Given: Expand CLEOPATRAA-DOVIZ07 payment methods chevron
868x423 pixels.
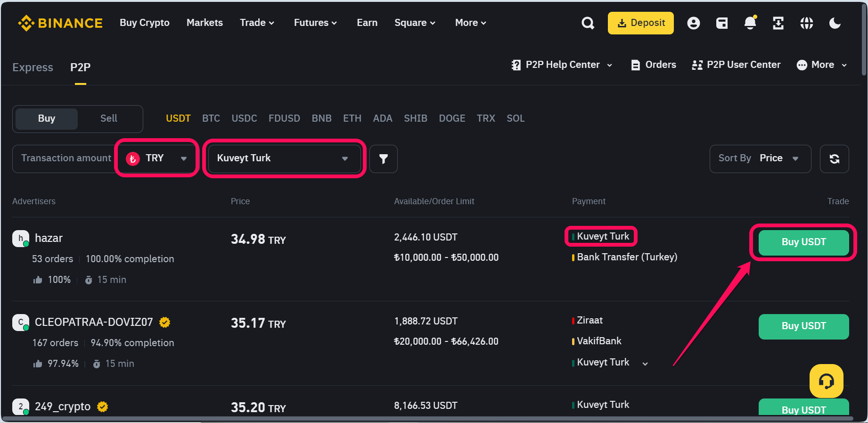Looking at the screenshot, I should tap(645, 364).
